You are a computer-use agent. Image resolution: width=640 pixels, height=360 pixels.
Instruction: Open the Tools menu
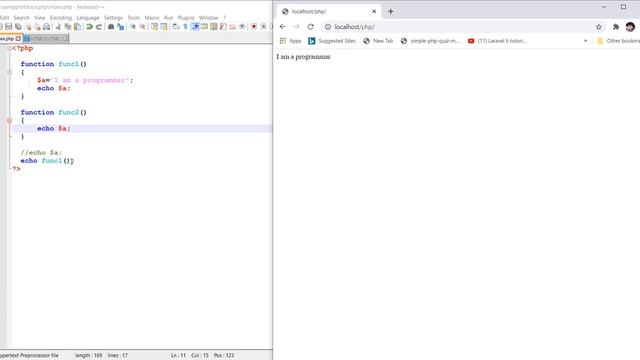coord(133,18)
